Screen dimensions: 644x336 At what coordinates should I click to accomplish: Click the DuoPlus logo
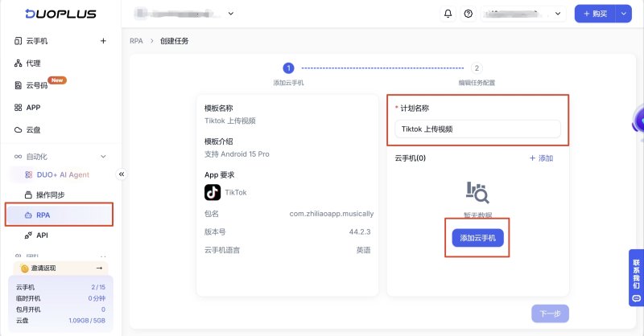61,14
